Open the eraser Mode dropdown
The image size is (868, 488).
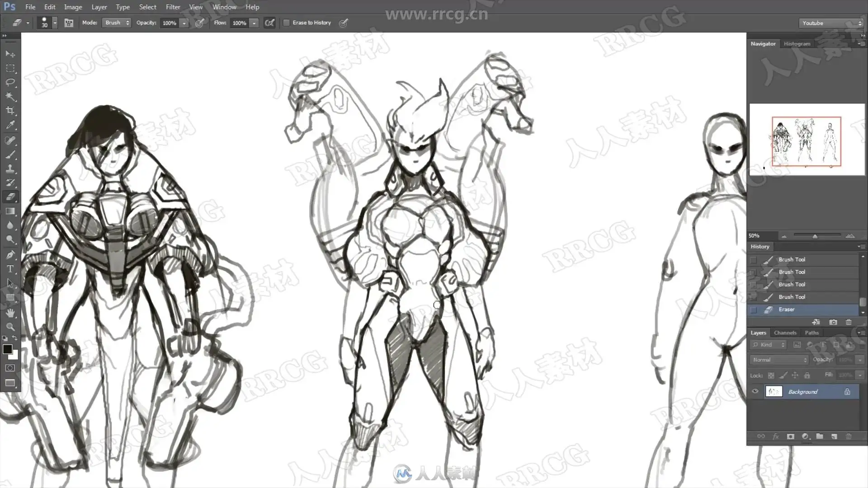(117, 23)
